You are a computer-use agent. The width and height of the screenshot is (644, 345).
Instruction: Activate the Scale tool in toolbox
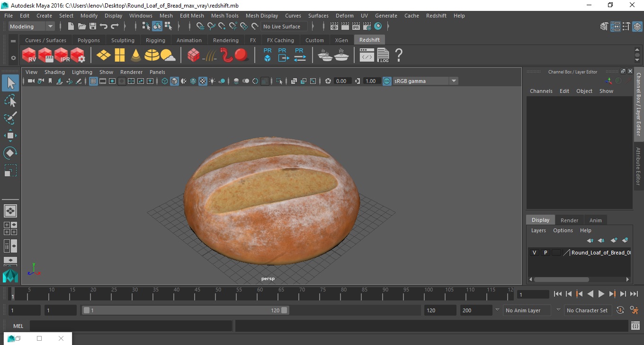[x=10, y=170]
